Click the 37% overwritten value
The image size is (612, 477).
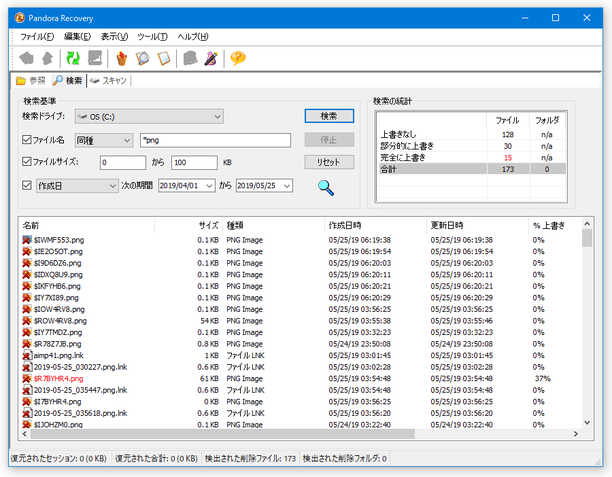point(542,378)
